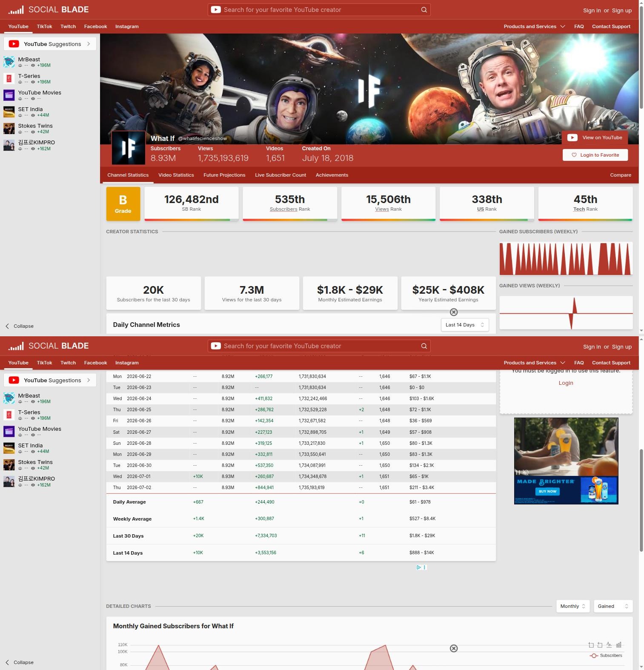The width and height of the screenshot is (644, 670).
Task: Click Social Blade logo in upper page header
Action: coord(49,10)
